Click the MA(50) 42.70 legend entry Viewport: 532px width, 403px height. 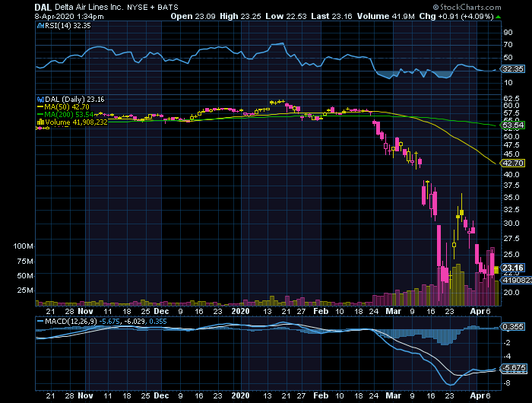(63, 107)
